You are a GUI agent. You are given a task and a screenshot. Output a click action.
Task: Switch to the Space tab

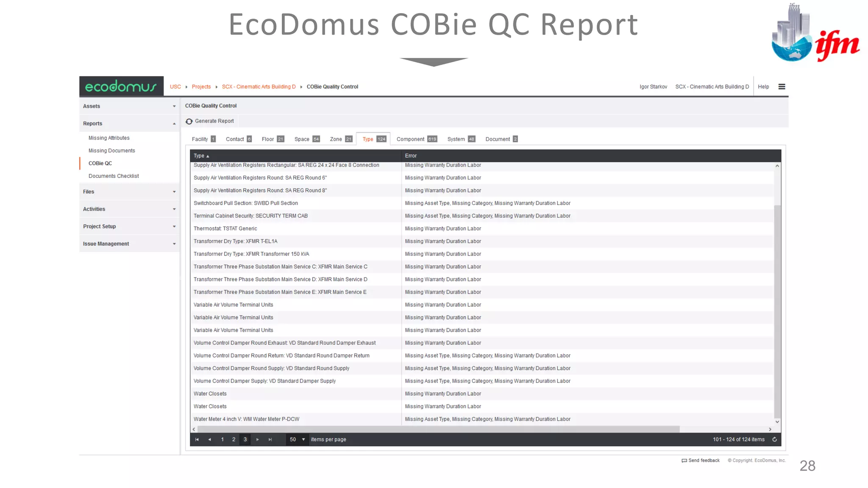click(307, 139)
